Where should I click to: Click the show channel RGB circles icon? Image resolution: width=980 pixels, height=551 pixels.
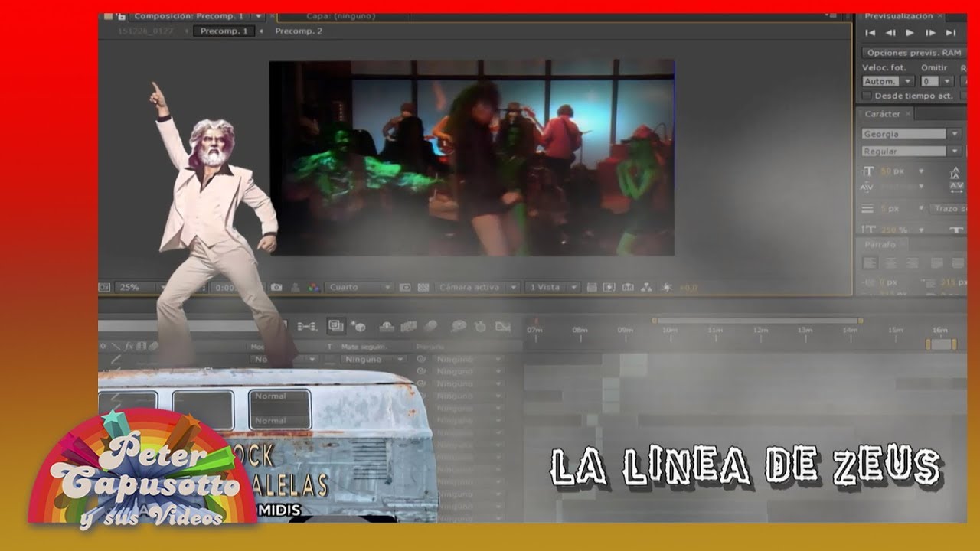click(x=313, y=288)
